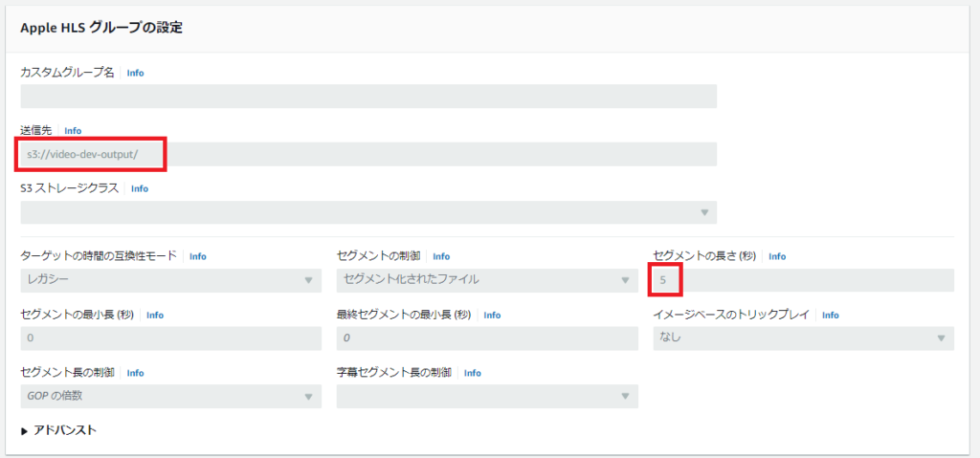
Task: Click the 送信先 S3 path field
Action: (367, 154)
